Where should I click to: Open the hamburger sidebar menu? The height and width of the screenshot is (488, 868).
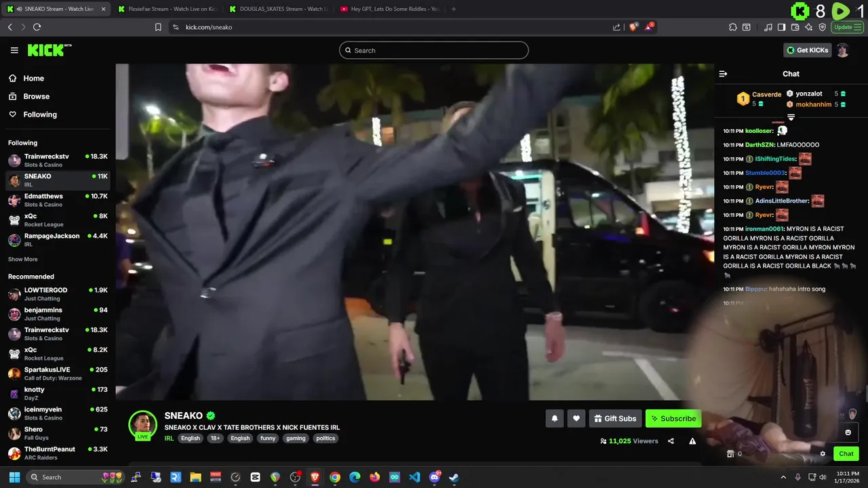tap(14, 50)
